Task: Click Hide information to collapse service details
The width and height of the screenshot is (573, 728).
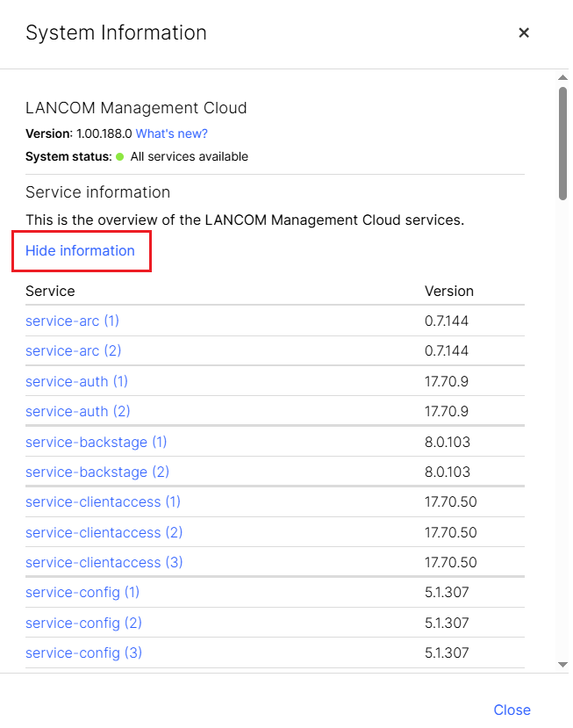Action: 80,250
